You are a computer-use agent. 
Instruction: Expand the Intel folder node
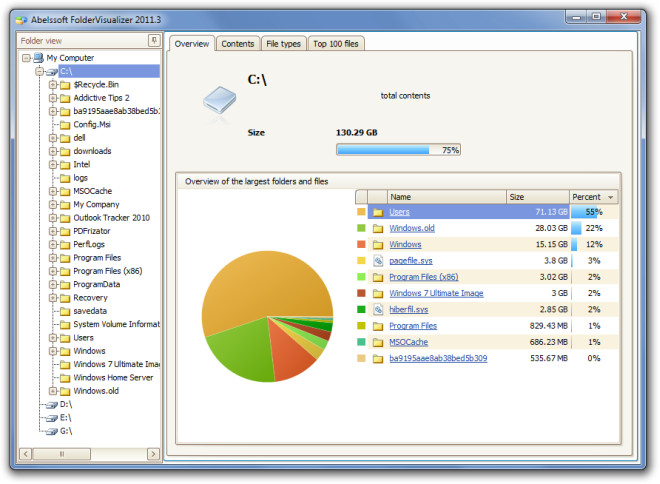click(53, 165)
